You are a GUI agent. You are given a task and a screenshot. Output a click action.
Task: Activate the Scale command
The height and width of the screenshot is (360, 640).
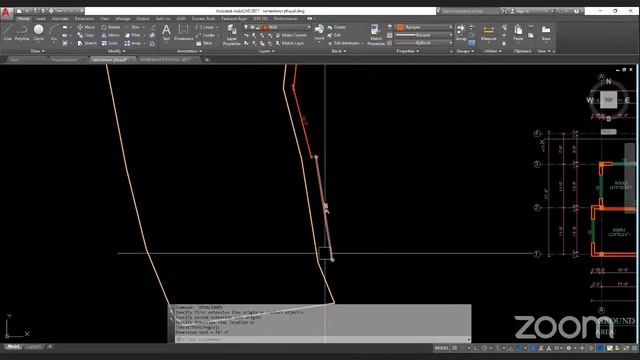click(x=109, y=43)
